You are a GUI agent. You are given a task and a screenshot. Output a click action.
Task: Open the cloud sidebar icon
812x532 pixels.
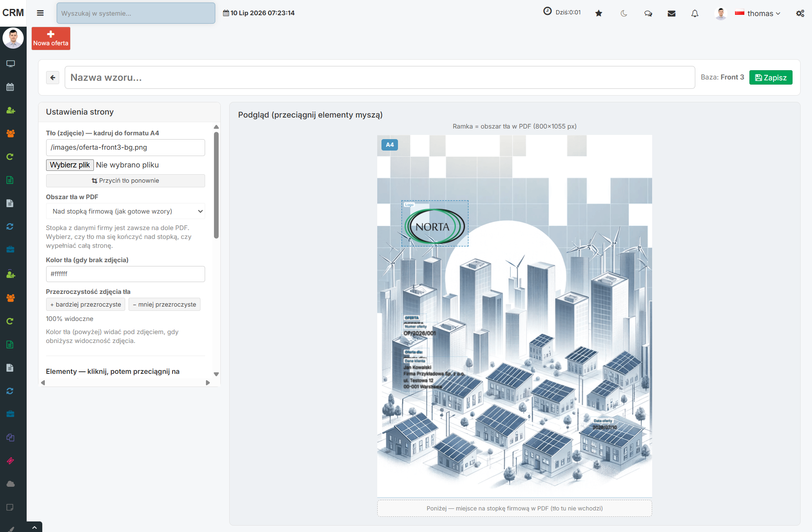tap(11, 484)
